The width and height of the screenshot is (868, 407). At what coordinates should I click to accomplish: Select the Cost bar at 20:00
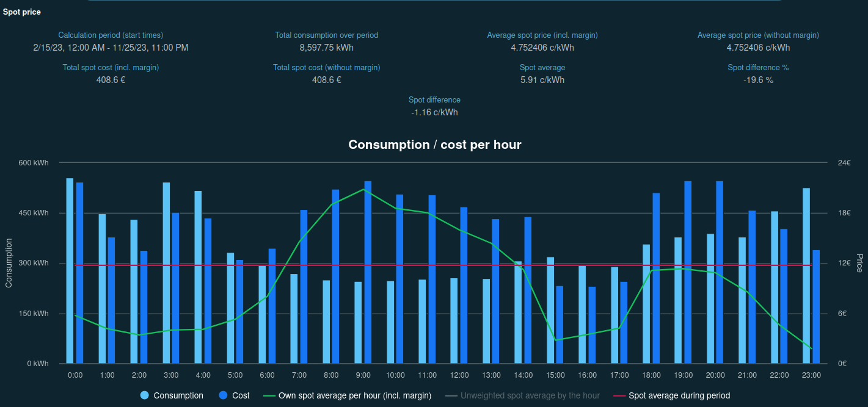point(720,273)
